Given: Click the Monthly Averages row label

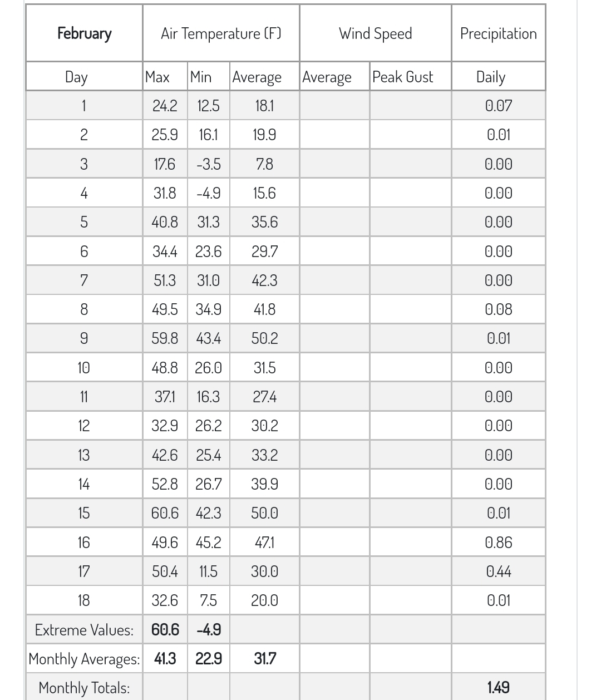Looking at the screenshot, I should click(x=84, y=659).
